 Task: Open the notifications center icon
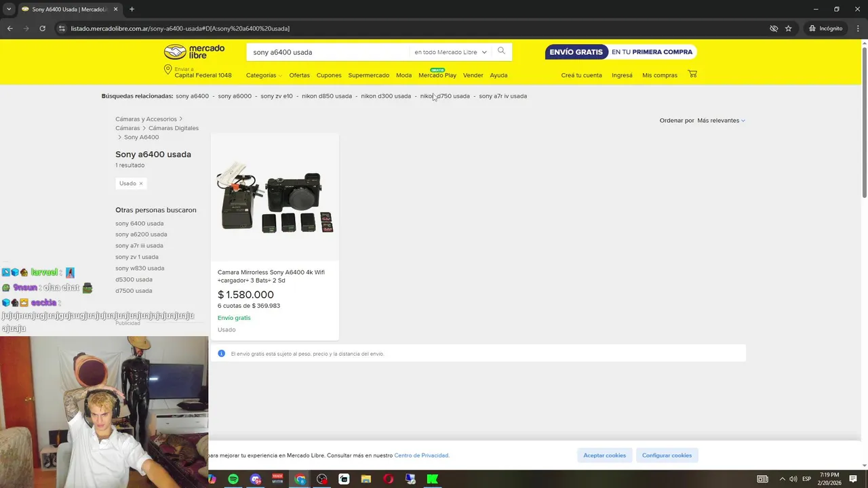coord(853,479)
